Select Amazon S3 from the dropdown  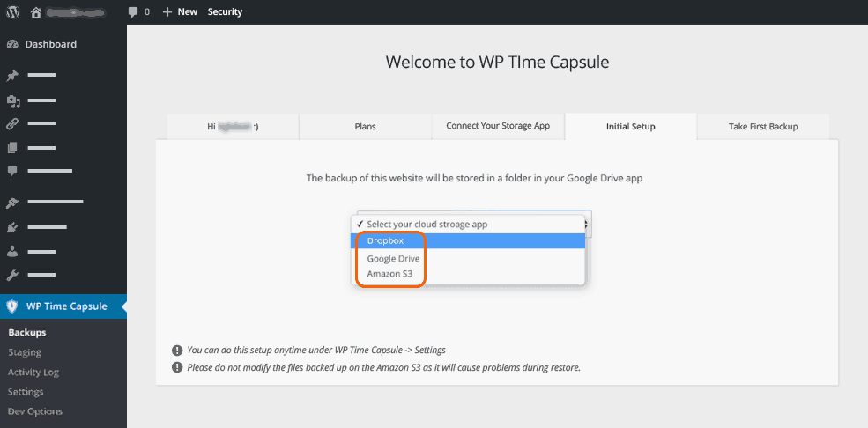point(468,273)
